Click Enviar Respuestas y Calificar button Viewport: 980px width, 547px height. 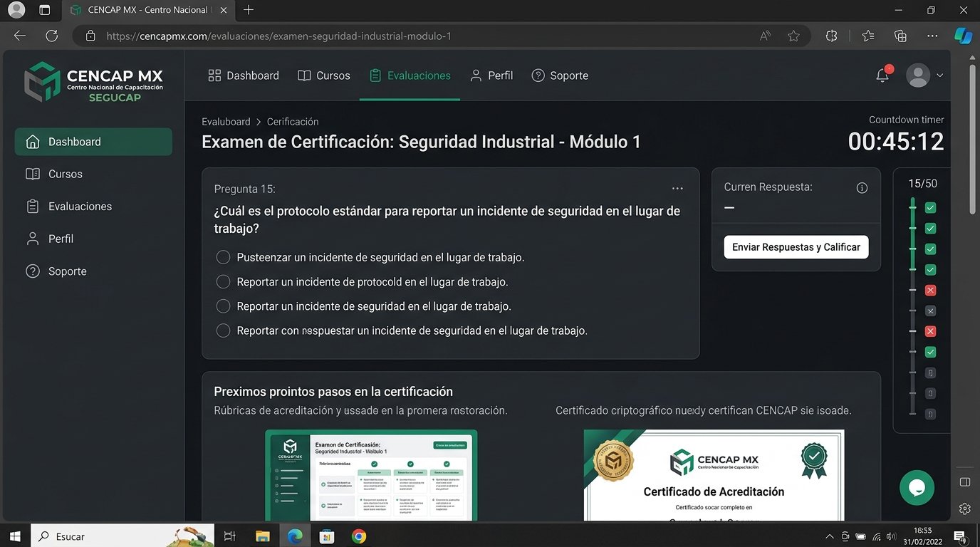click(x=796, y=247)
